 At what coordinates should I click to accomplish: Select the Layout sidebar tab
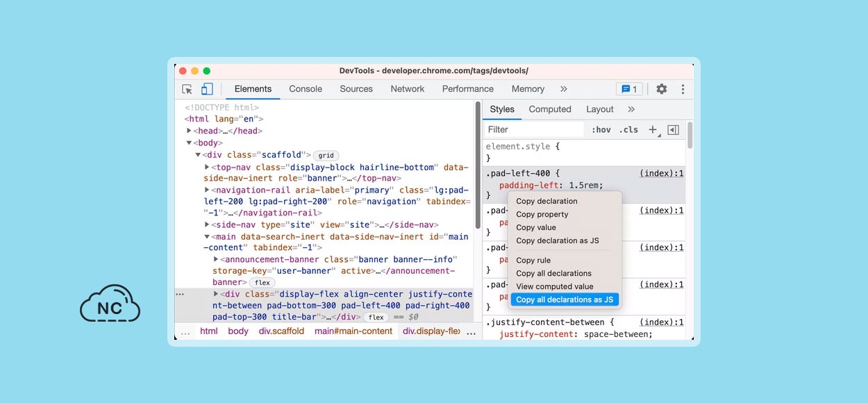[600, 109]
